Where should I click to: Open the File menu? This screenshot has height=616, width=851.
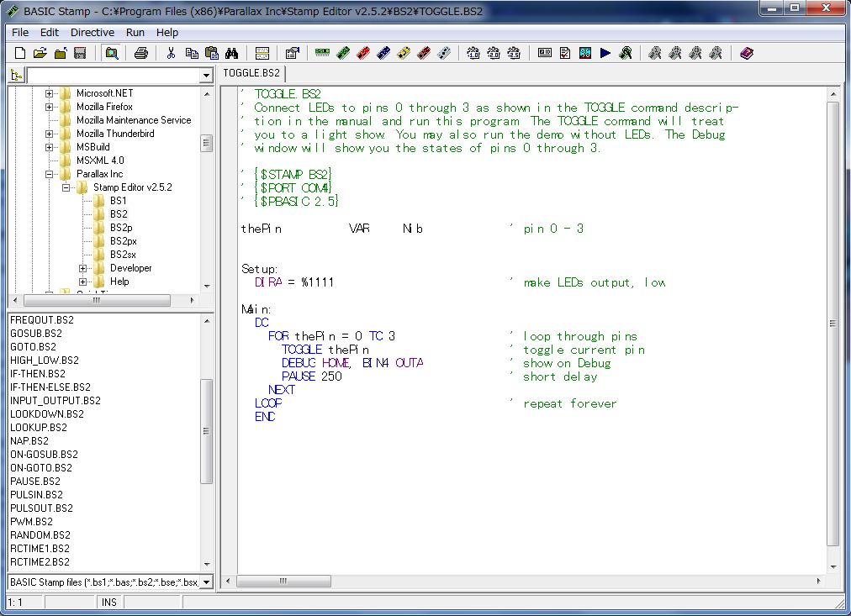(20, 33)
